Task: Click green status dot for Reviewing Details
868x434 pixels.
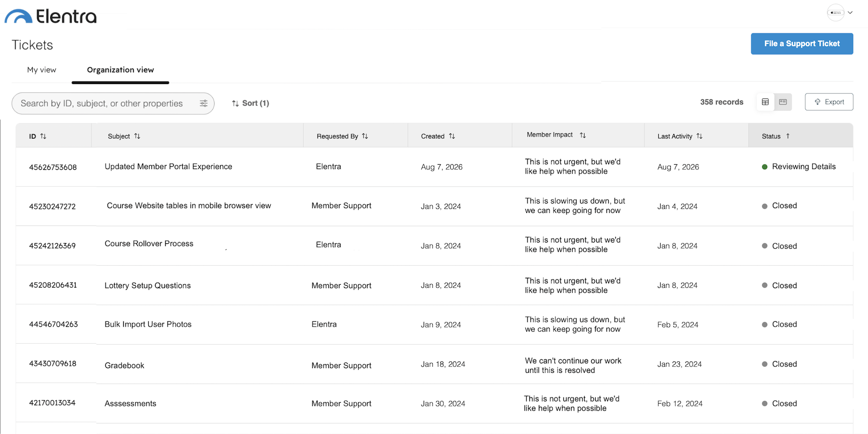Action: [x=765, y=167]
